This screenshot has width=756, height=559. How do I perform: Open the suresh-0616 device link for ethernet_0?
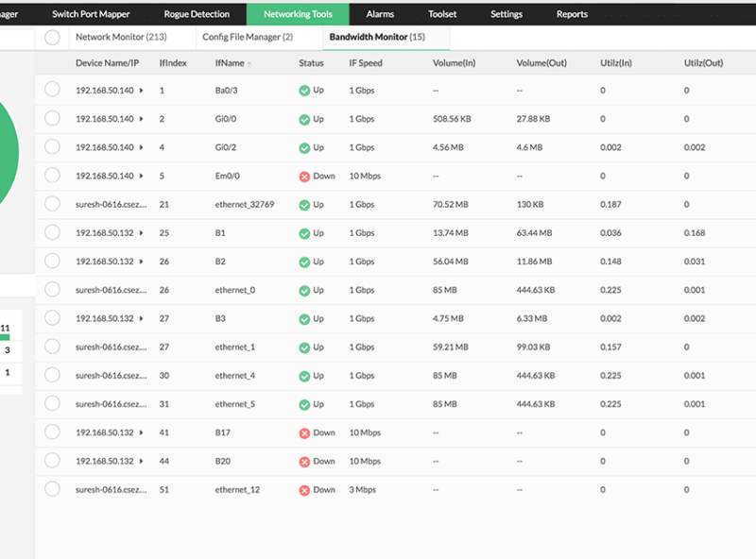click(x=111, y=290)
